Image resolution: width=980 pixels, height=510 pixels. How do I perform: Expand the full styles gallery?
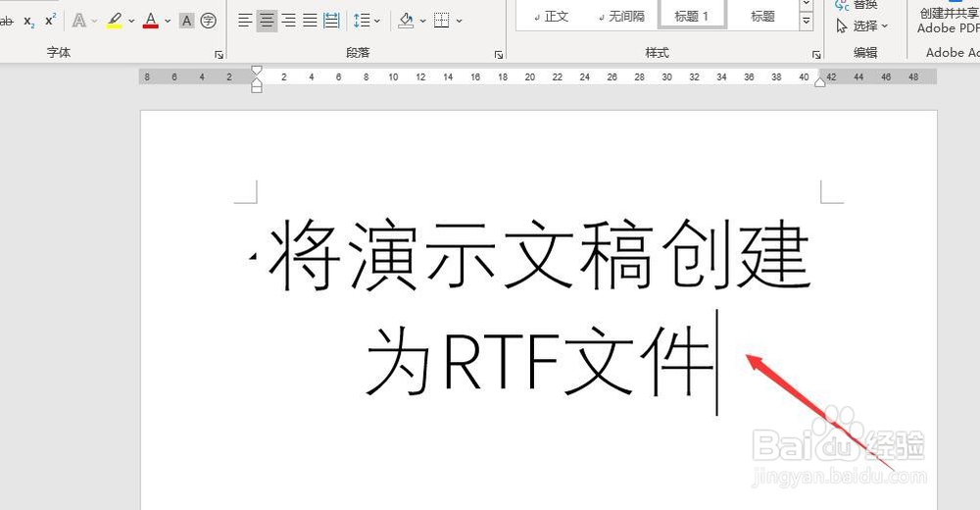807,21
